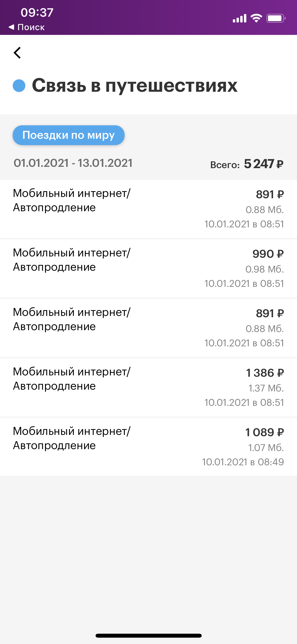The height and width of the screenshot is (644, 297).
Task: Tap the 1.37 Мб. data amount
Action: pos(266,388)
